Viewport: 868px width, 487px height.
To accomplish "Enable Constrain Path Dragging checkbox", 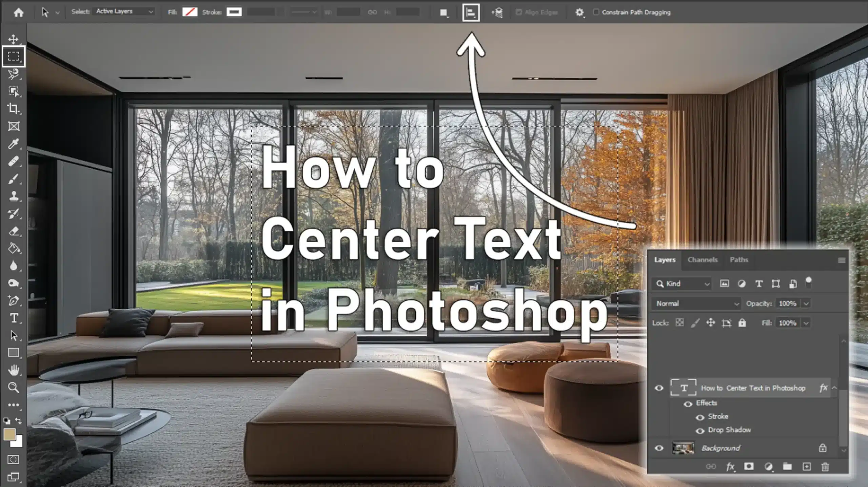I will 596,12.
